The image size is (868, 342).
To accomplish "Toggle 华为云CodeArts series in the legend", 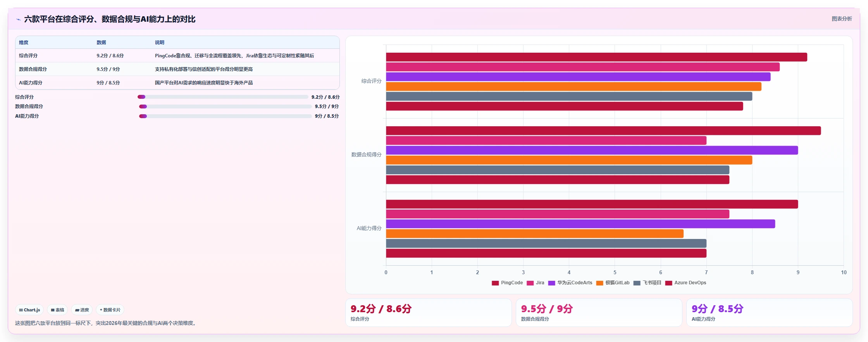I will 570,283.
